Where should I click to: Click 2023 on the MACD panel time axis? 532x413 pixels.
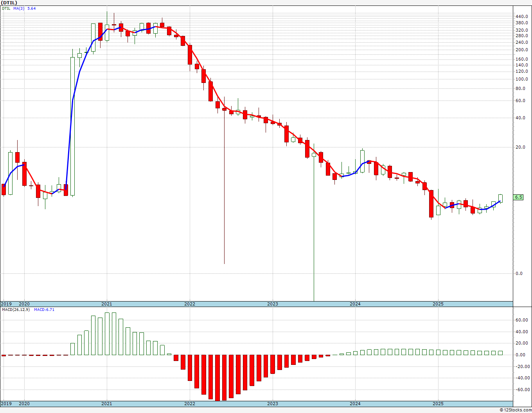(273, 404)
